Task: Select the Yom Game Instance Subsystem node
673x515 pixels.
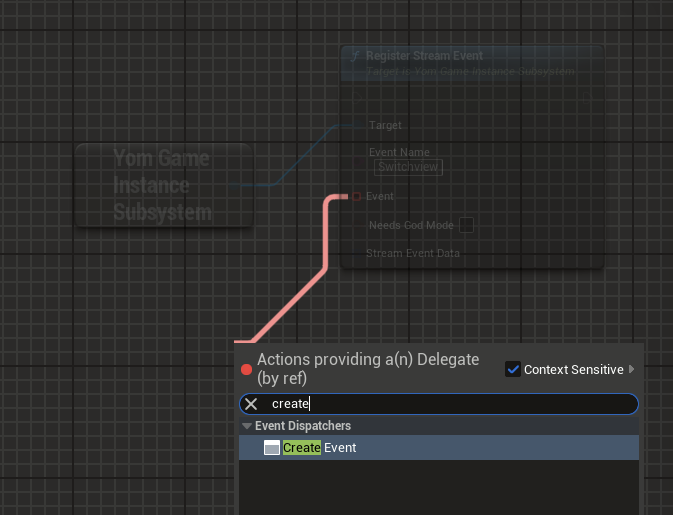Action: pos(164,185)
